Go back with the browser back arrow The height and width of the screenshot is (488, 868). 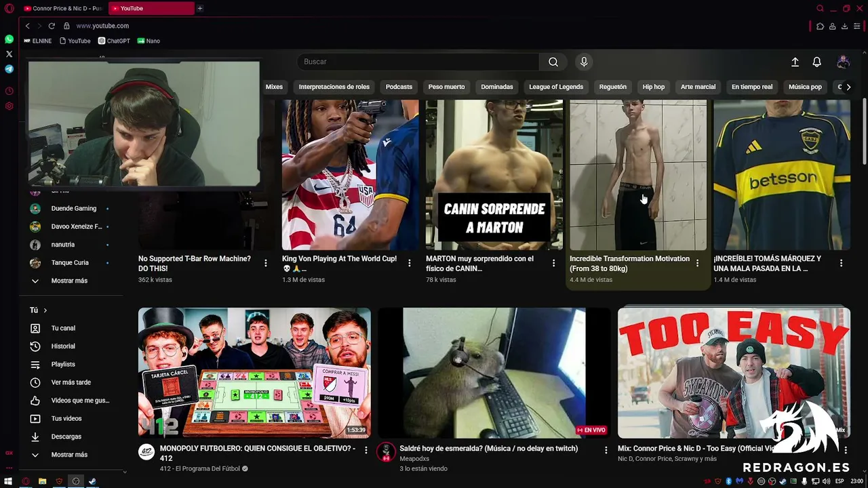tap(27, 26)
